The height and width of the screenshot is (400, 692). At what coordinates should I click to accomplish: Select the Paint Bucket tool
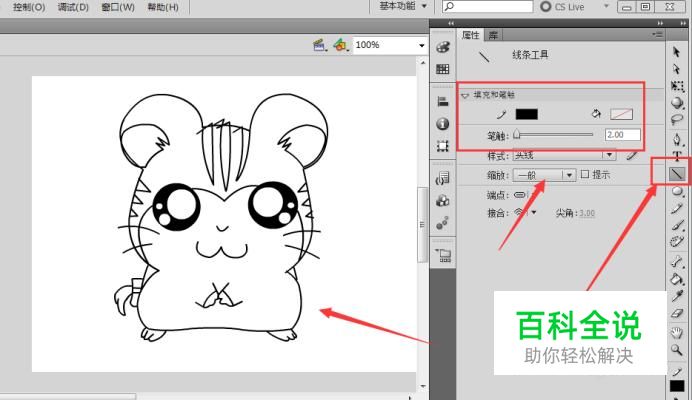click(x=677, y=279)
